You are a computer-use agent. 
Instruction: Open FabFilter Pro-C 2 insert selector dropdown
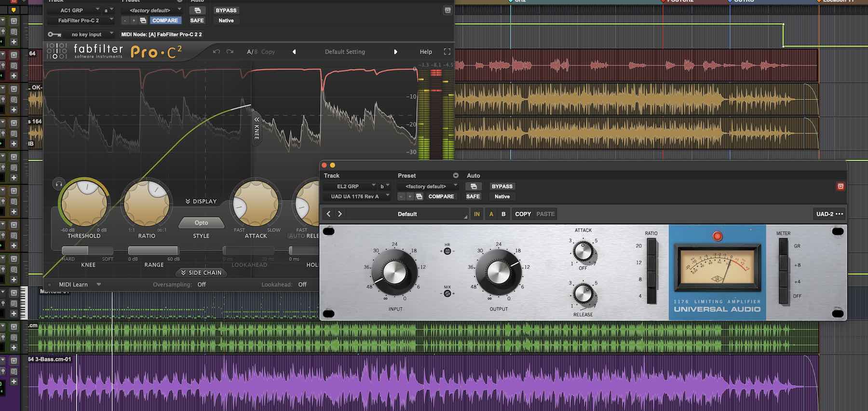(x=81, y=20)
